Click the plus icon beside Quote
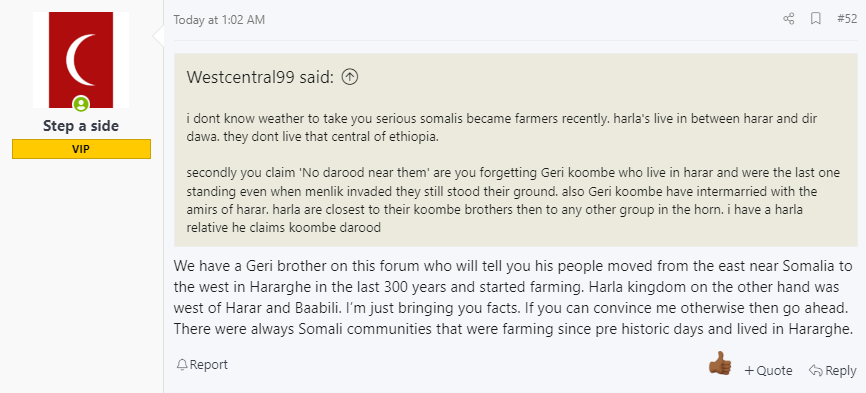Viewport: 866px width, 393px height. (x=749, y=370)
